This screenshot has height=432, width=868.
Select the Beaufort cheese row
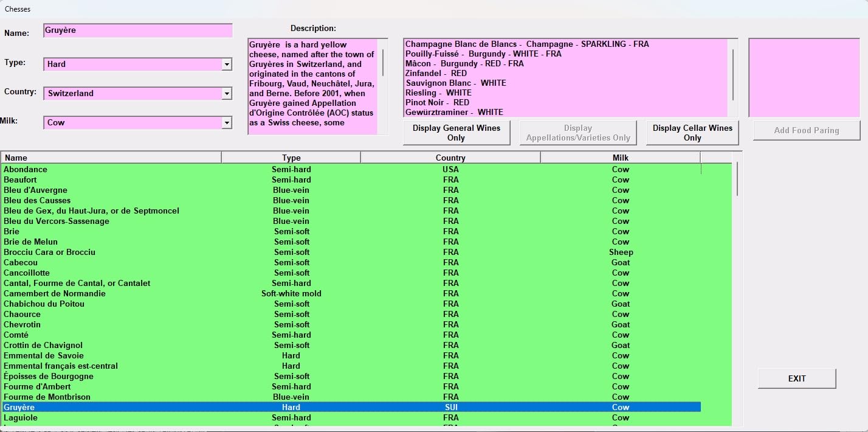click(351, 179)
